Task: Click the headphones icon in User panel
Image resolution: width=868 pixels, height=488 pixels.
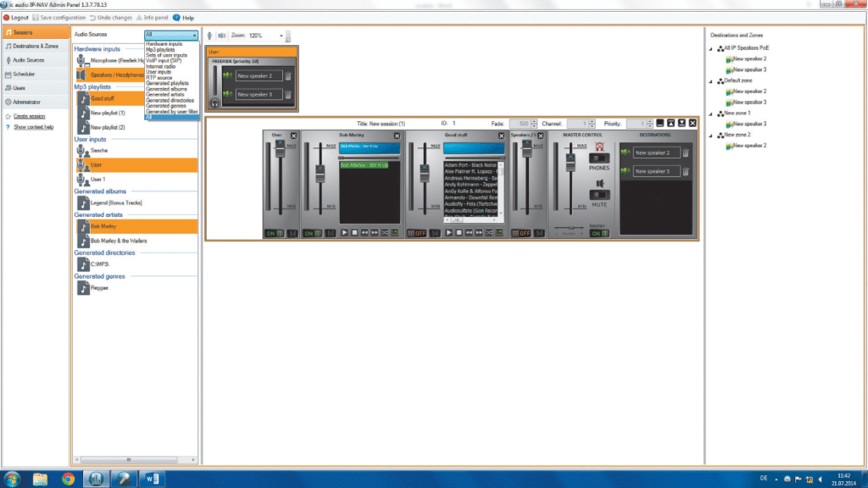Action: [x=215, y=102]
